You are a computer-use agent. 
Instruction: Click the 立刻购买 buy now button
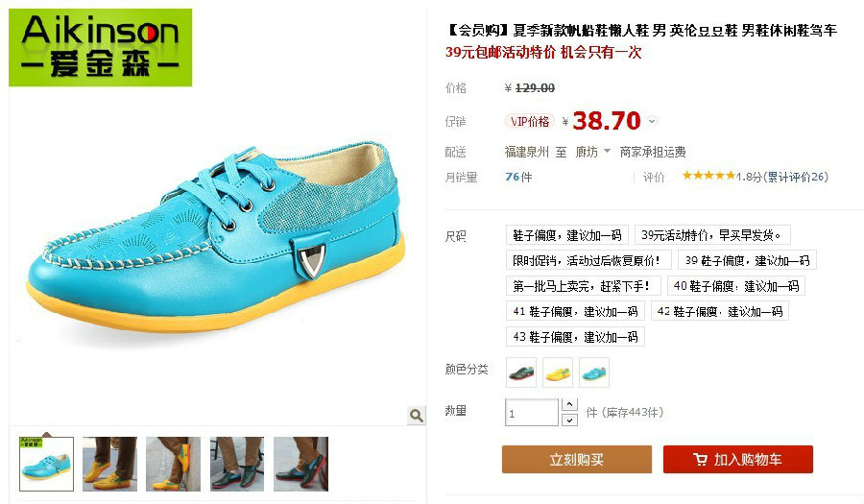pos(576,460)
